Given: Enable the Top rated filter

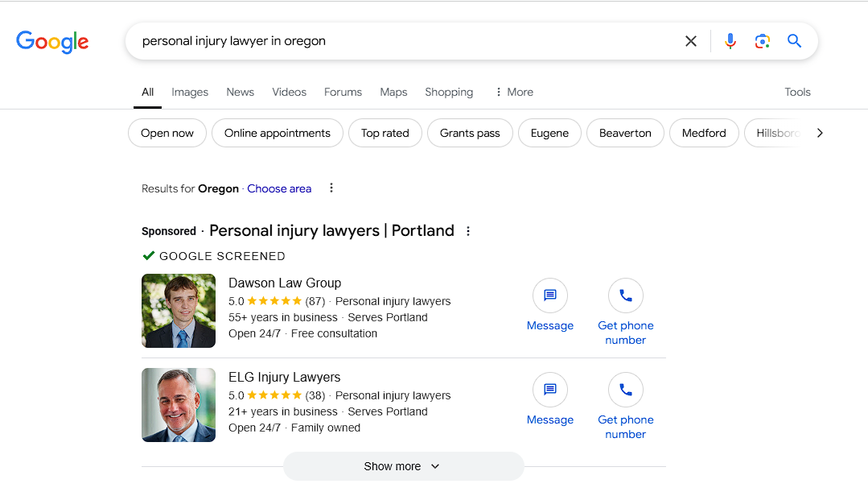Looking at the screenshot, I should tap(385, 133).
